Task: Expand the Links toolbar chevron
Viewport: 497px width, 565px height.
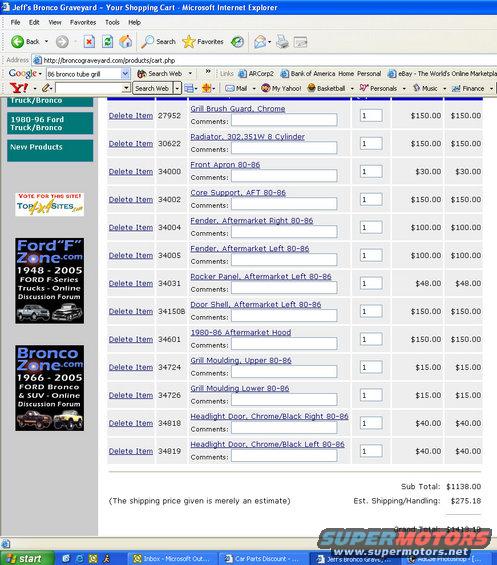Action: (208, 72)
